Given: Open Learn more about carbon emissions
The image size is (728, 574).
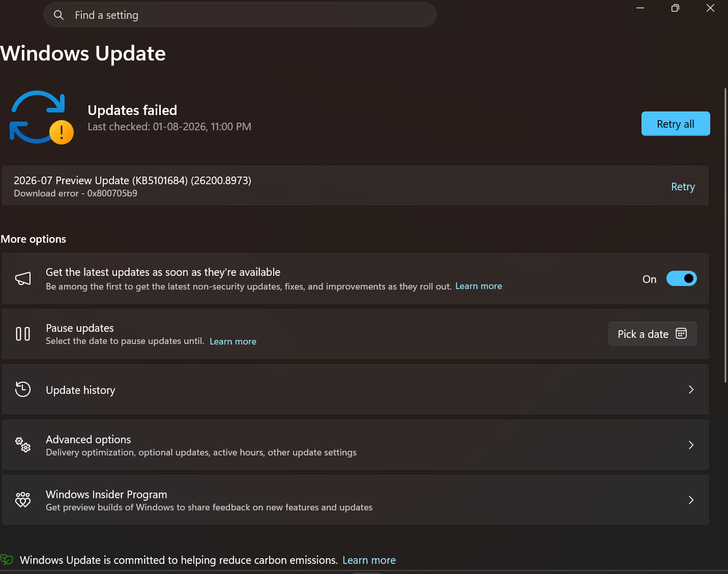Looking at the screenshot, I should (369, 560).
